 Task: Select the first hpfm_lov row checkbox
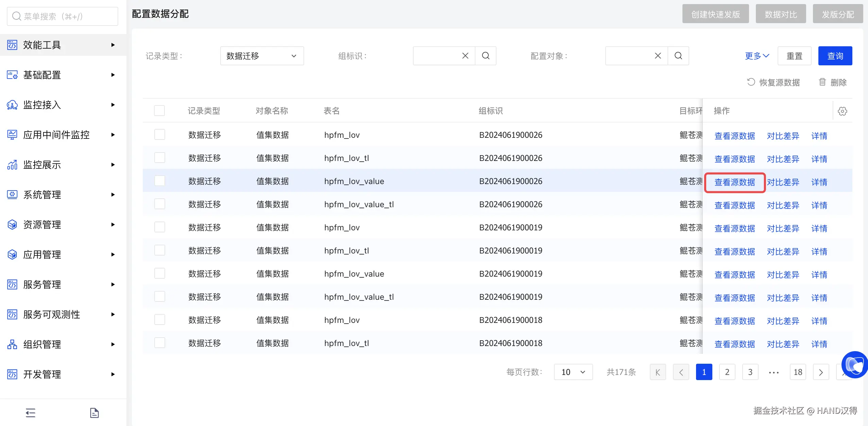pyautogui.click(x=159, y=134)
